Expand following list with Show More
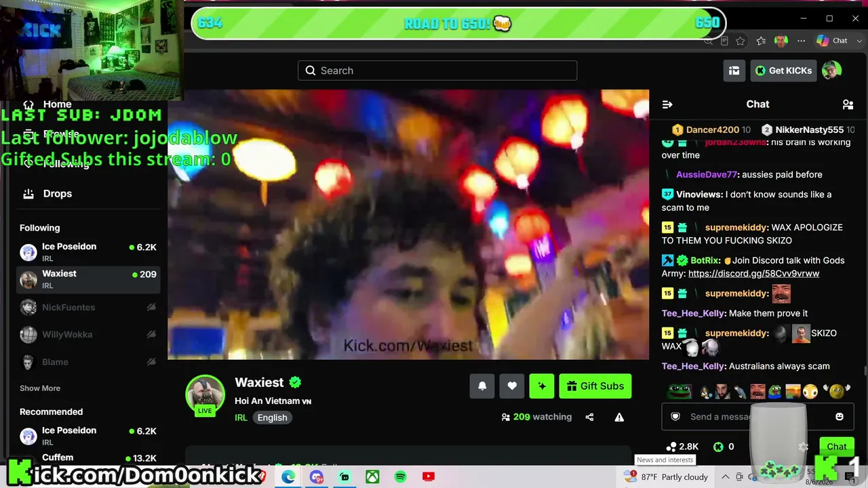Viewport: 868px width, 488px height. tap(40, 388)
